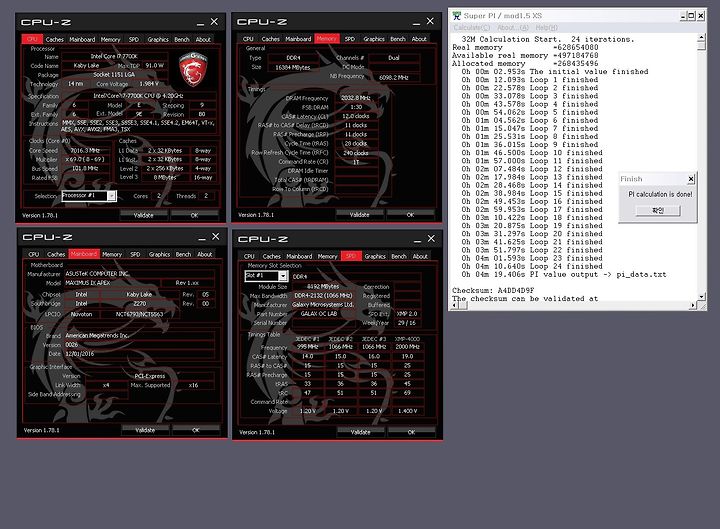Click the Core Speed value 7016.3 MHz
The height and width of the screenshot is (529, 720).
click(x=85, y=151)
